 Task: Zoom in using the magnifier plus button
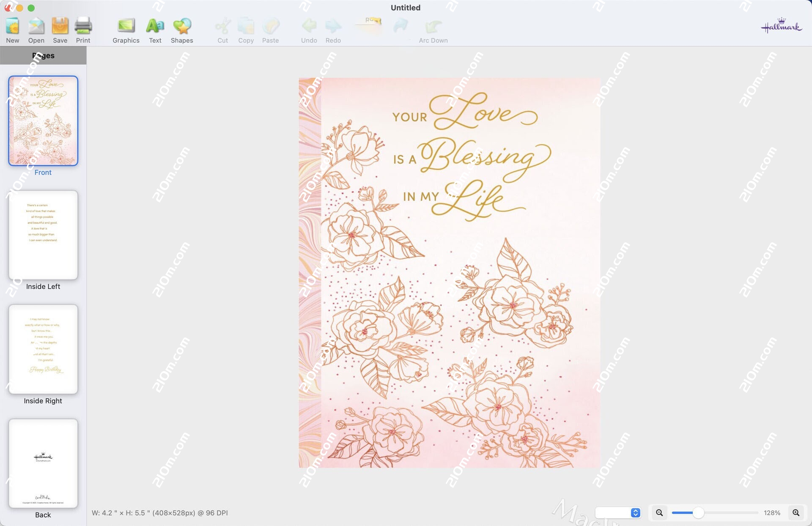click(795, 512)
